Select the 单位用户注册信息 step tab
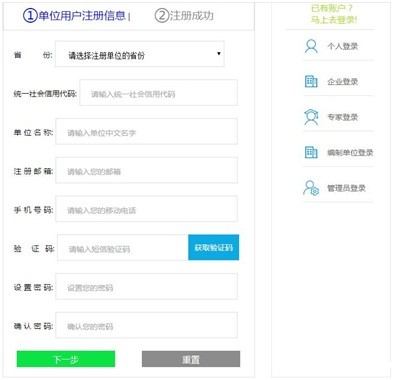Viewport: 393px width, 380px height. tap(77, 16)
